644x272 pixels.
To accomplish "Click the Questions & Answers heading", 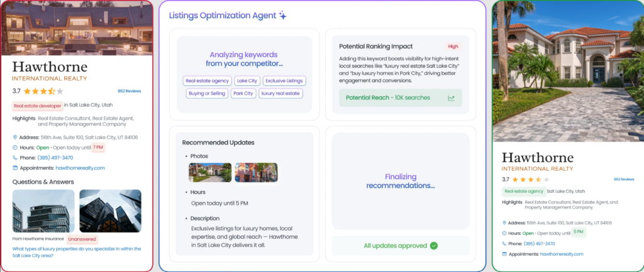I will tap(43, 182).
